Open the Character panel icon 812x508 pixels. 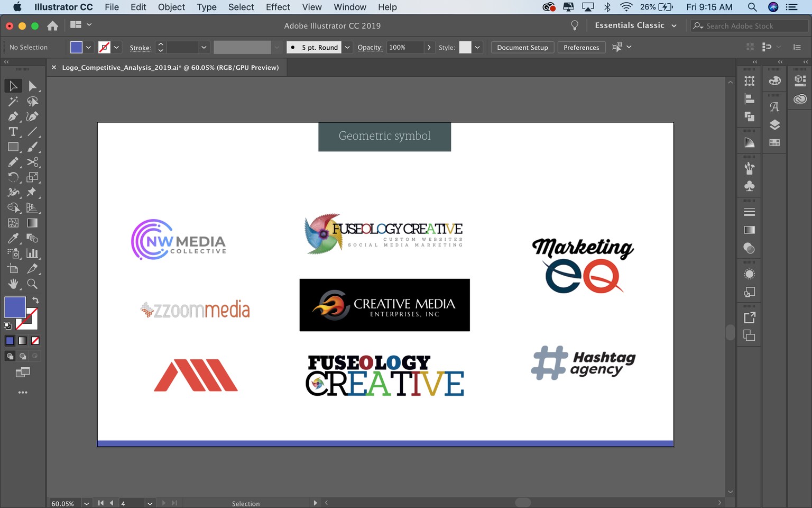pos(774,107)
